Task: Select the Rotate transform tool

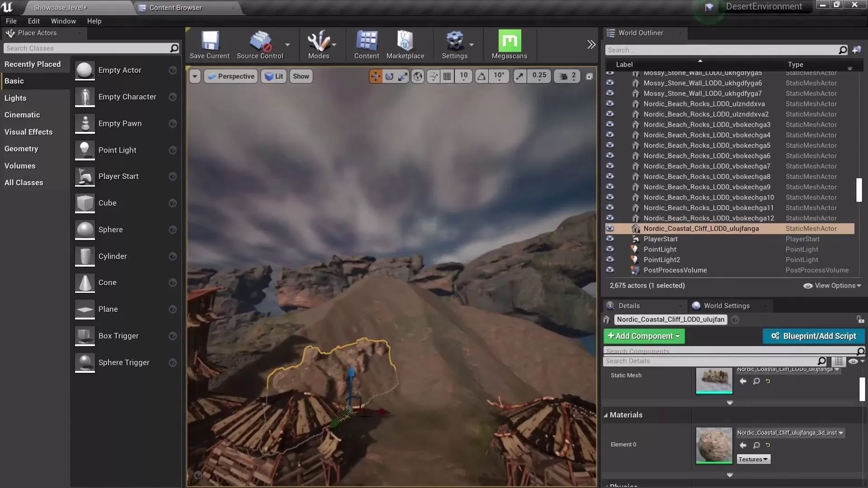Action: point(389,76)
